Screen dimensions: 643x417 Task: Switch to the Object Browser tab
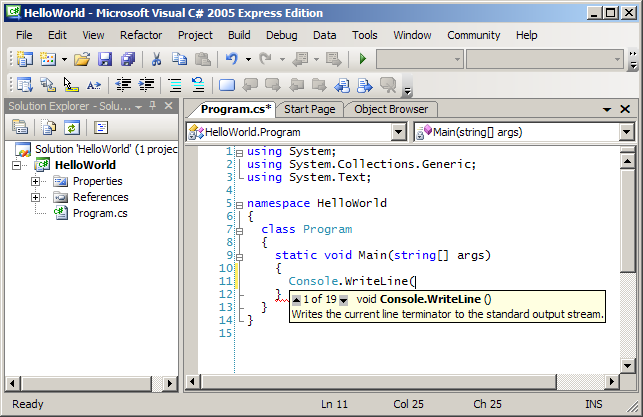coord(391,109)
